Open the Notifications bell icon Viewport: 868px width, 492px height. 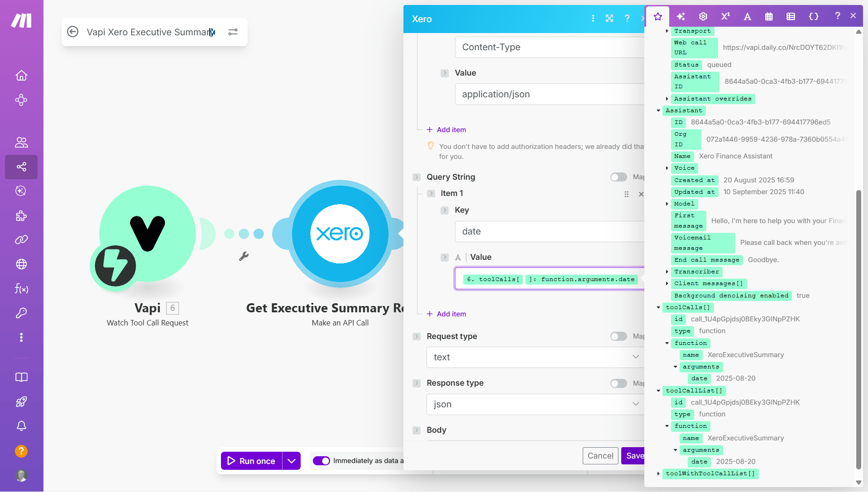21,426
